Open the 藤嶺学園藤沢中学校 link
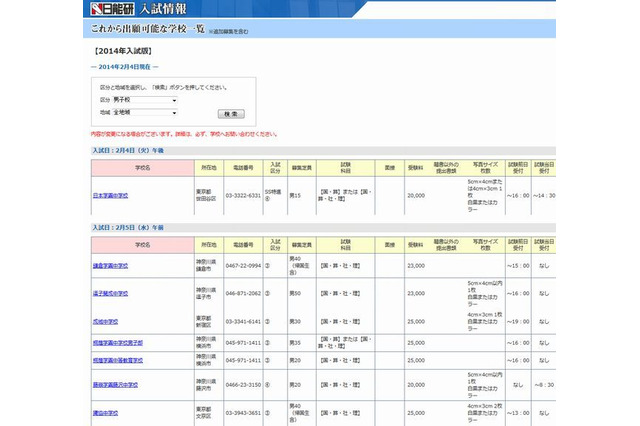The image size is (640, 426). coord(115,385)
